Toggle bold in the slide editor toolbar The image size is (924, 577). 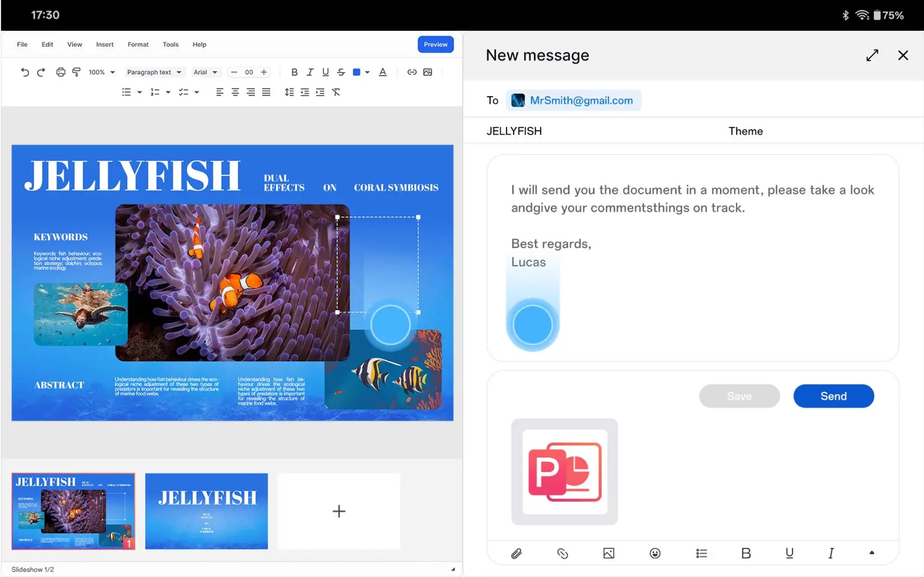[x=294, y=72]
